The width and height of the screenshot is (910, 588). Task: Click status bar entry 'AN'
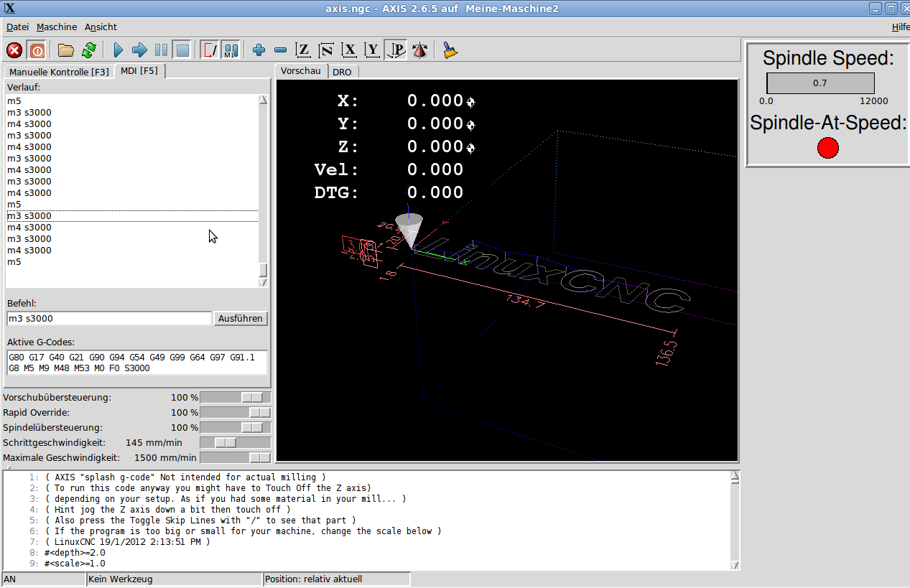(43, 579)
